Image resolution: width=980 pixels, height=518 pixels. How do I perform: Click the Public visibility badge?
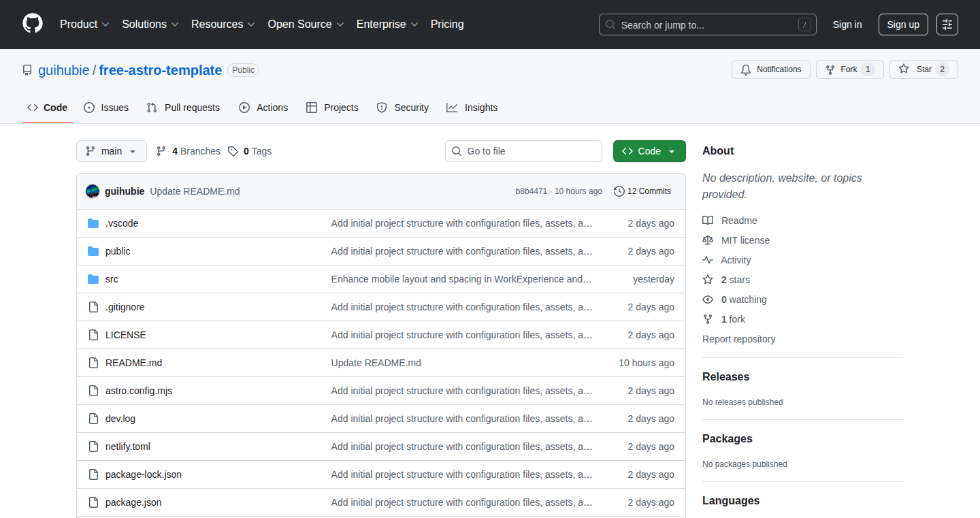[243, 70]
